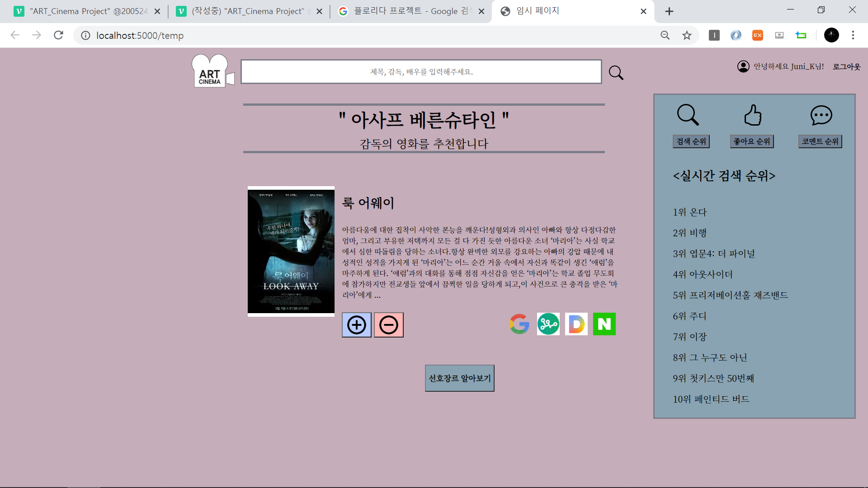Click the pink minus icon button

tap(389, 325)
